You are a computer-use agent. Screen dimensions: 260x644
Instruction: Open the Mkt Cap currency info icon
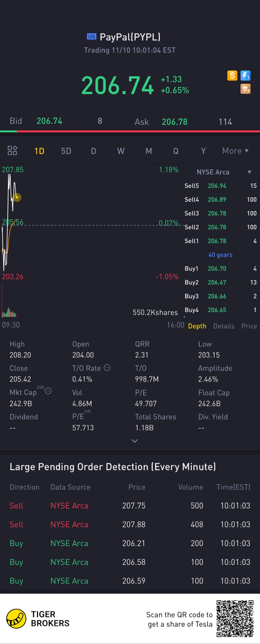tap(48, 391)
